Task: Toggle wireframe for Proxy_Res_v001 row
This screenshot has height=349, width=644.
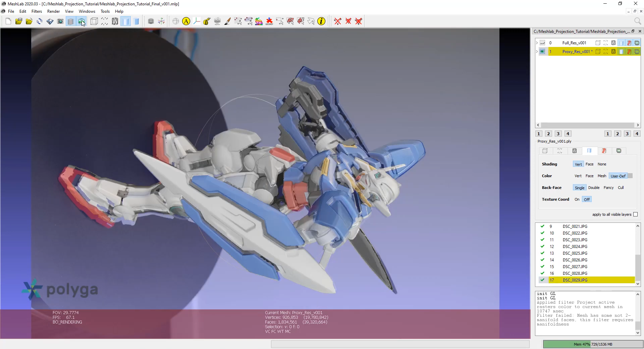Action: pyautogui.click(x=613, y=51)
